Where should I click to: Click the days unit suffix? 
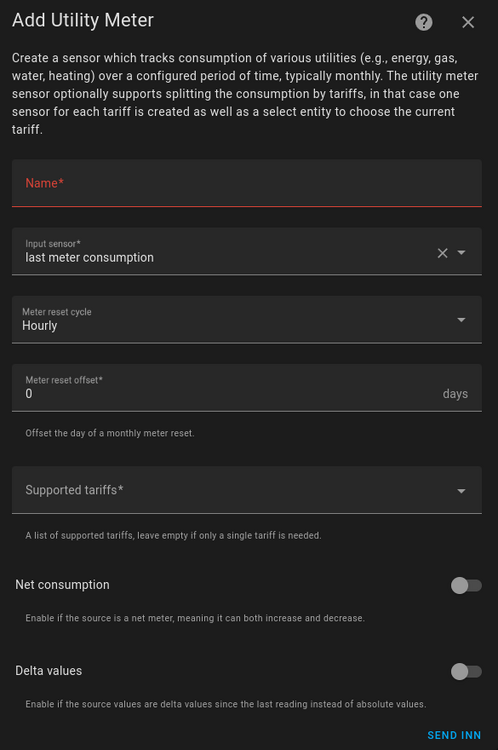tap(455, 394)
